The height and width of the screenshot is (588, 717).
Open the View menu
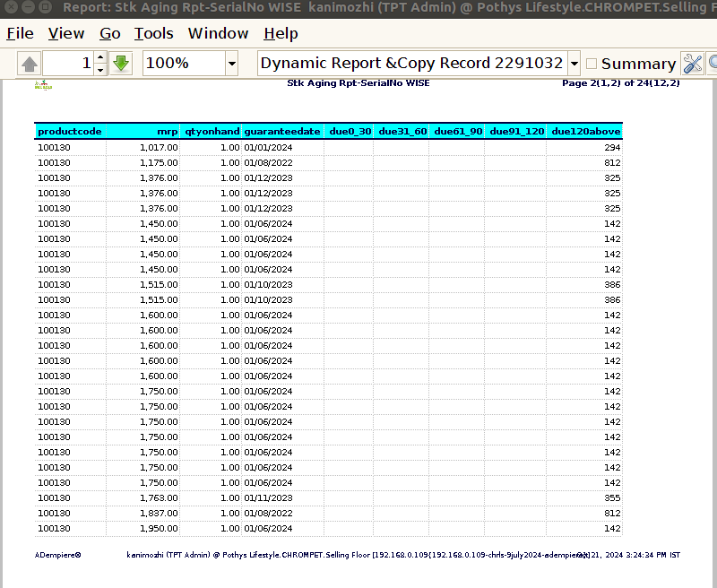point(66,33)
